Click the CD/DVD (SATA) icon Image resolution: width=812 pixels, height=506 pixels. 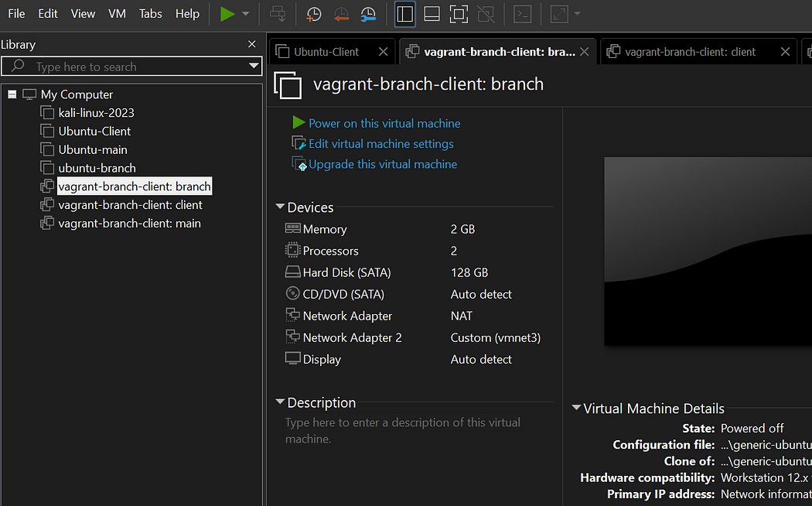coord(292,294)
